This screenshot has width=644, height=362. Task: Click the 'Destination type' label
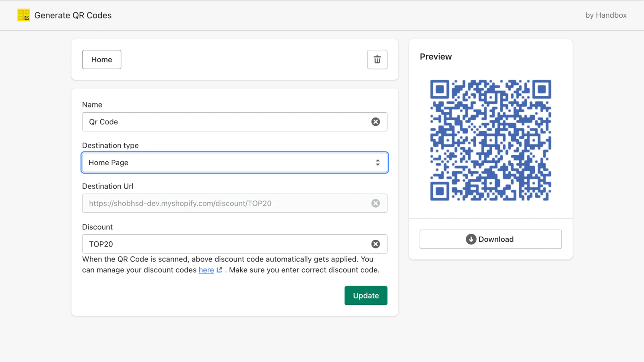tap(110, 146)
